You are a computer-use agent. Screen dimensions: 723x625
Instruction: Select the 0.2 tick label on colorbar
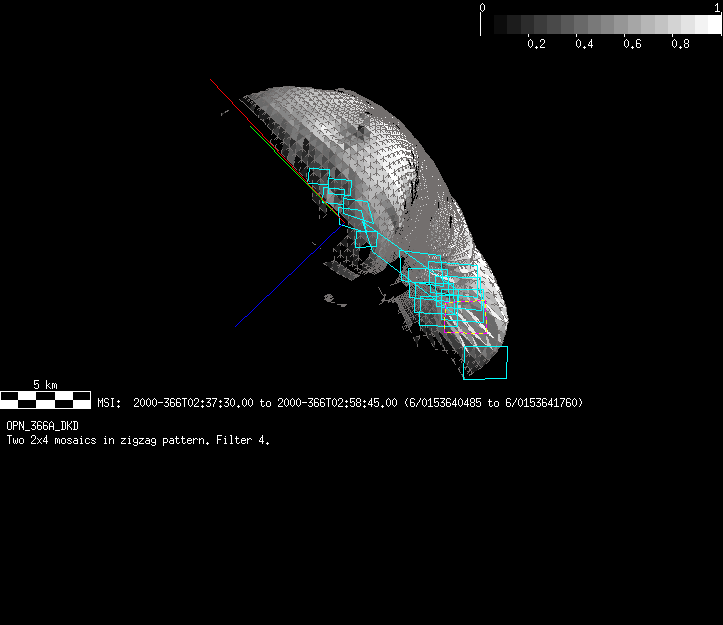click(536, 44)
